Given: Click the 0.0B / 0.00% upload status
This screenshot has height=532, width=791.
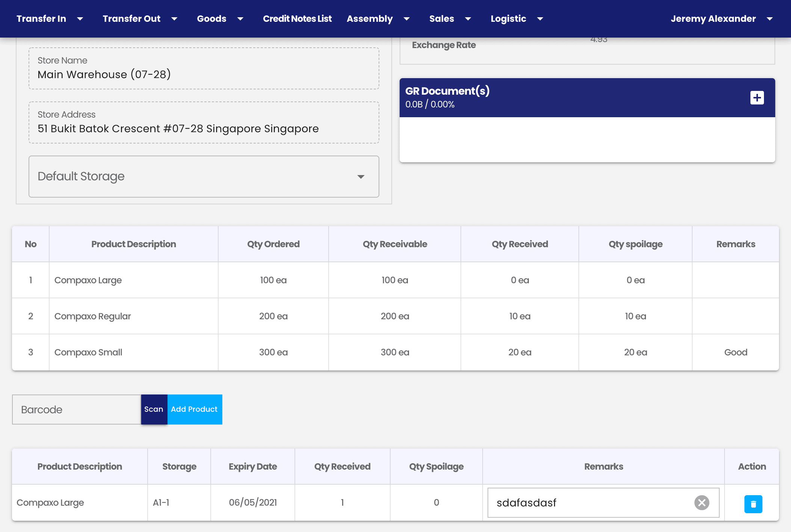Looking at the screenshot, I should point(430,104).
